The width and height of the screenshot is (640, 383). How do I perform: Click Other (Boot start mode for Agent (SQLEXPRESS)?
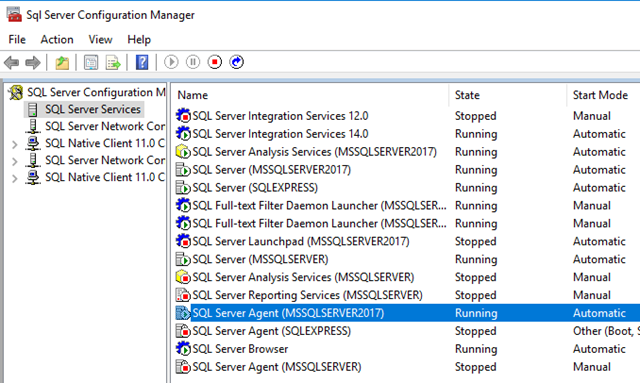[606, 331]
